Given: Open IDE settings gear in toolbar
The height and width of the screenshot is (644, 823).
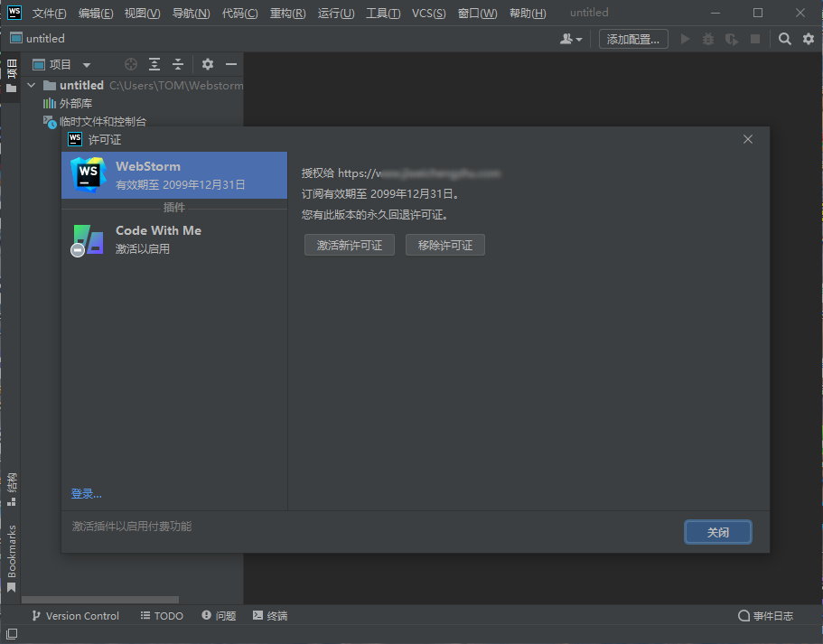Looking at the screenshot, I should [809, 39].
